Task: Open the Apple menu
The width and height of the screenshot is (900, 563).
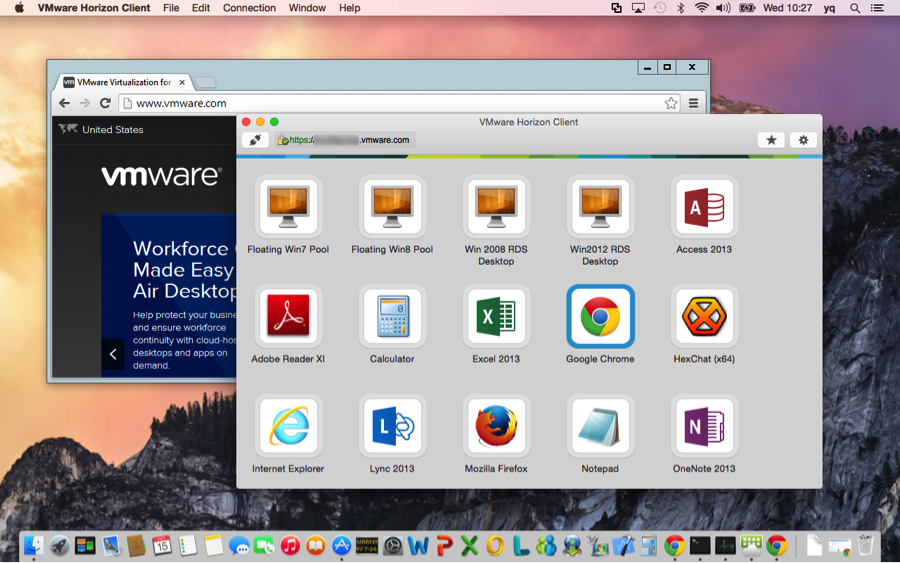Action: point(19,8)
